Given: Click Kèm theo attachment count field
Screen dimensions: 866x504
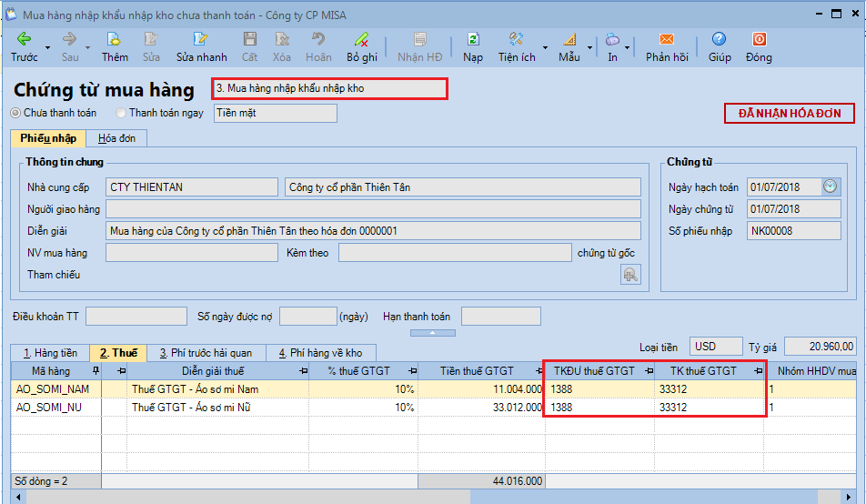Looking at the screenshot, I should [455, 253].
